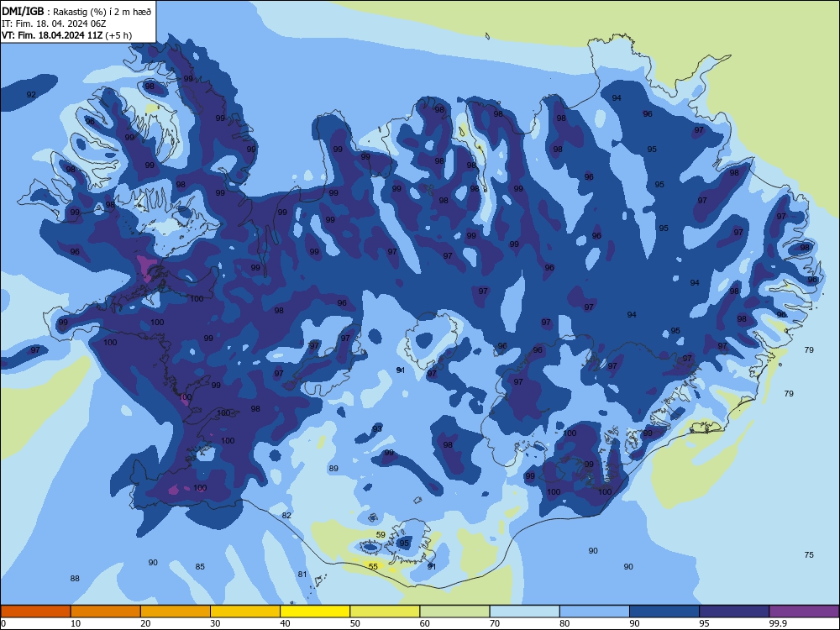The height and width of the screenshot is (630, 840).
Task: Click the 'IT: Fim. 18. 04. 2024 06Z' line
Action: [54, 24]
